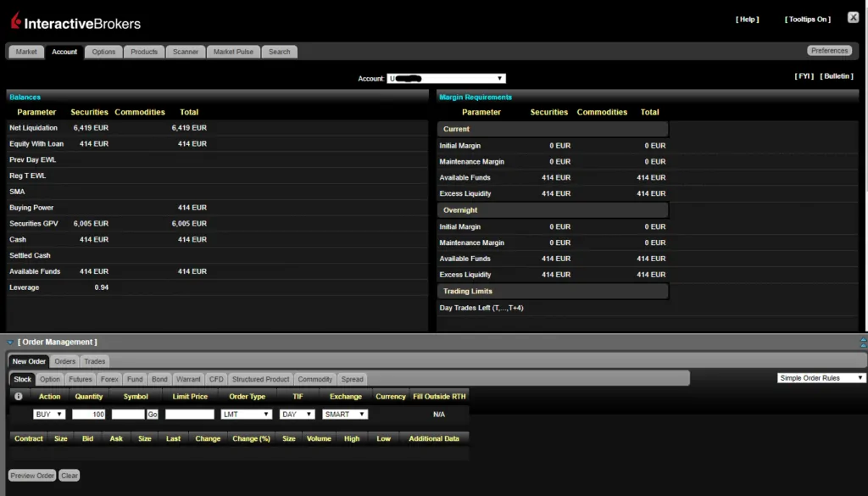Close the WebTrader with the X icon
868x496 pixels.
853,17
